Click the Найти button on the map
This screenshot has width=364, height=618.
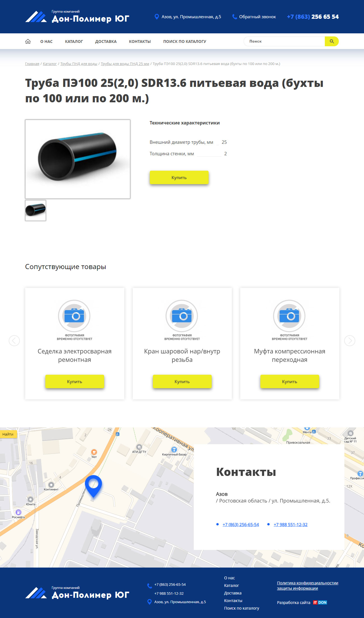(8, 434)
